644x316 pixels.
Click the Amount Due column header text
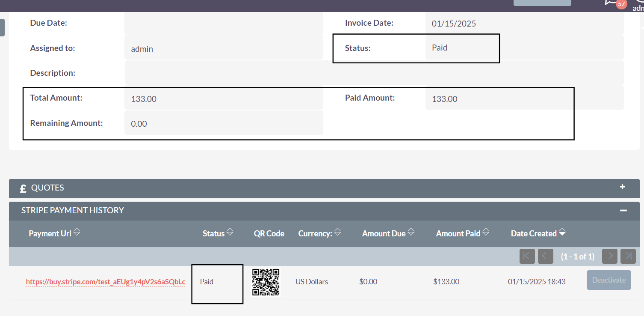384,233
